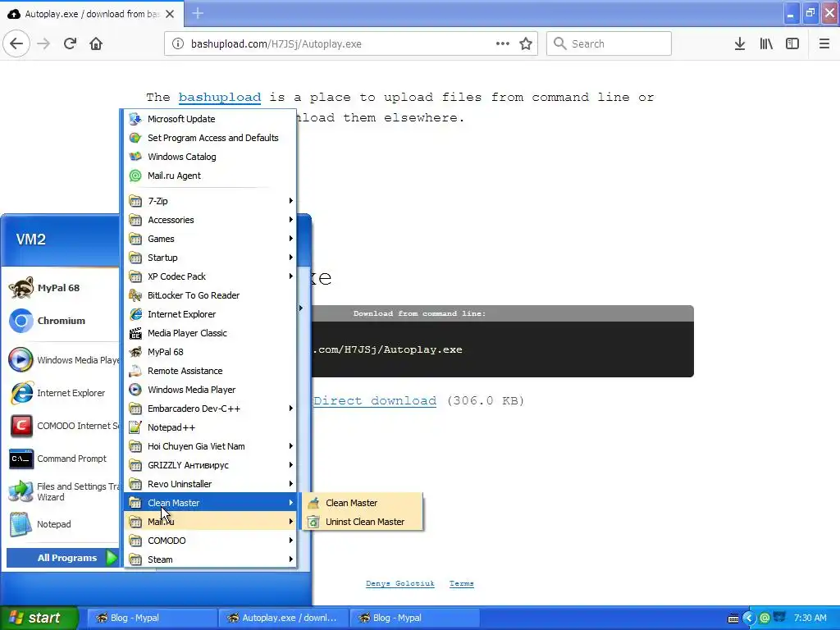840x630 pixels.
Task: Open a new tab with plus button
Action: [x=198, y=13]
